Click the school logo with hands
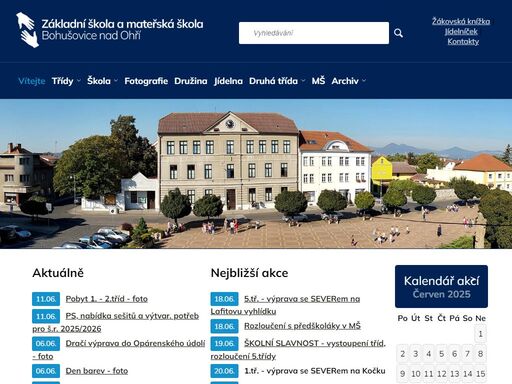Image resolution: width=512 pixels, height=384 pixels. [27, 30]
